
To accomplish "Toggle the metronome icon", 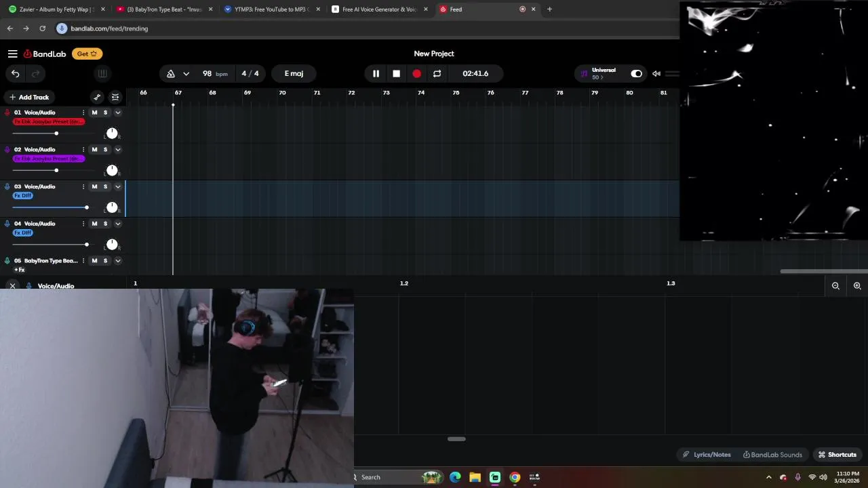I will [171, 73].
